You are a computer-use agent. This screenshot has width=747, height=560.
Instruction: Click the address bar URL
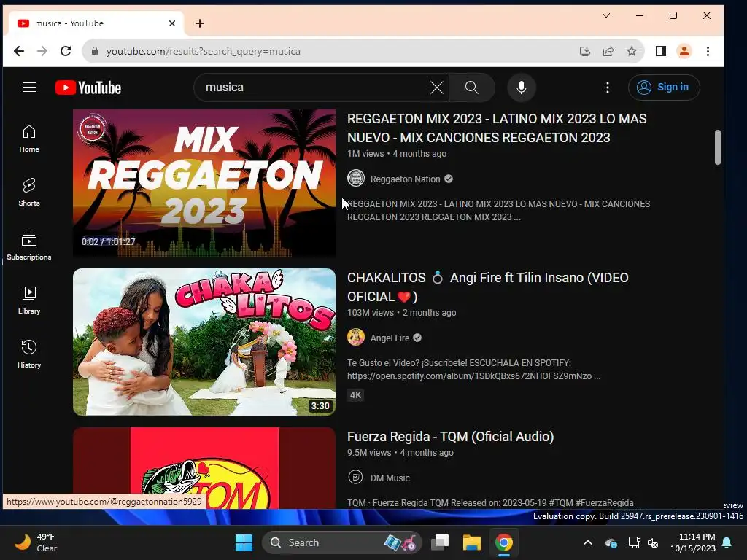pos(203,51)
